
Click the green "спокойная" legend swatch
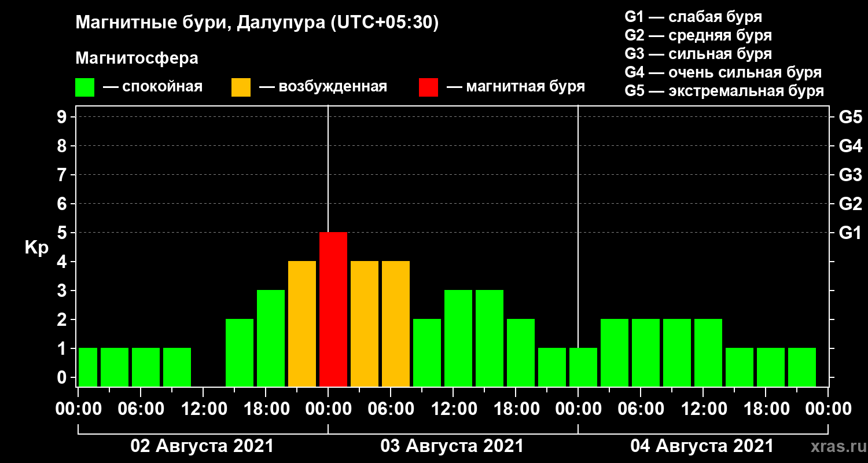point(85,87)
